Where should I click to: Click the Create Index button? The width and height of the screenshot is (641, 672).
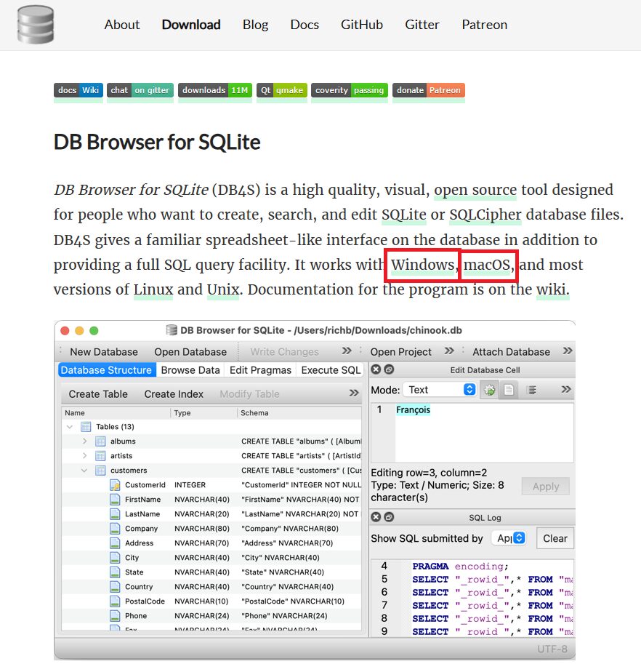174,394
